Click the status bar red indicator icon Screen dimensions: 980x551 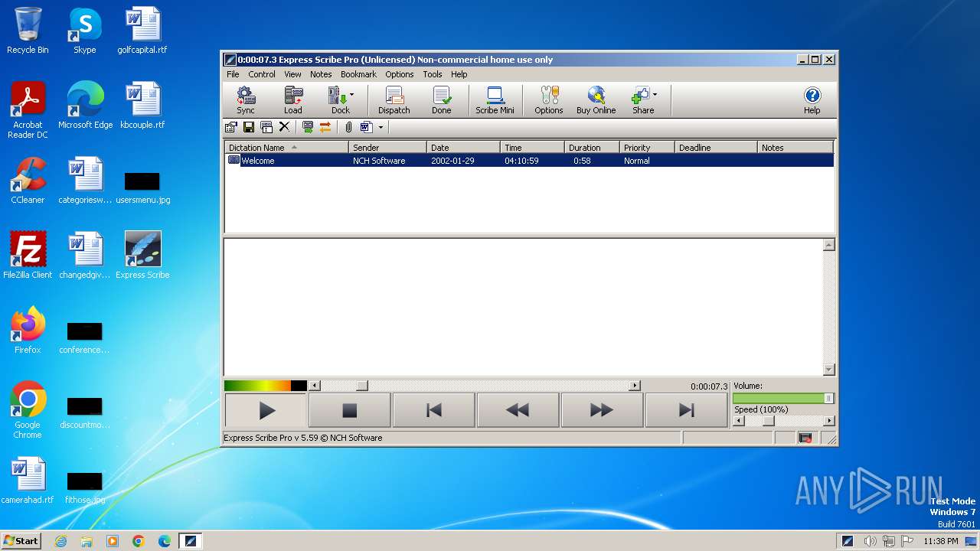coord(805,438)
